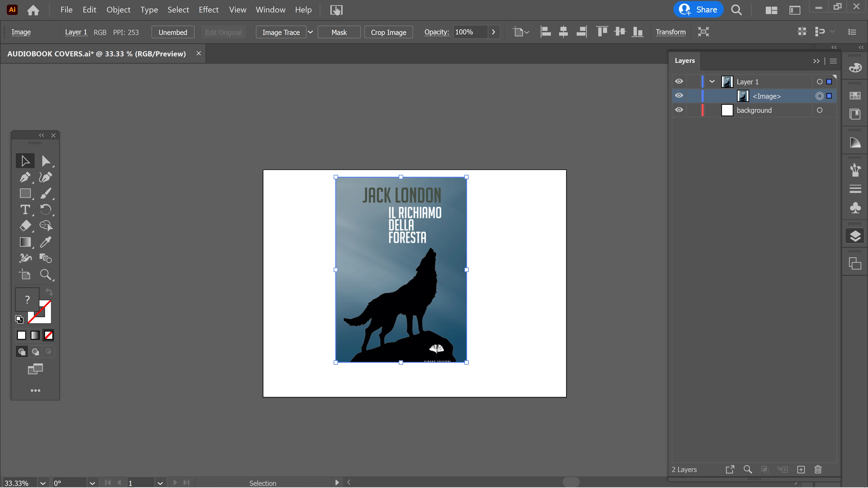This screenshot has height=488, width=868.
Task: Select the None color swatch
Action: click(x=49, y=335)
